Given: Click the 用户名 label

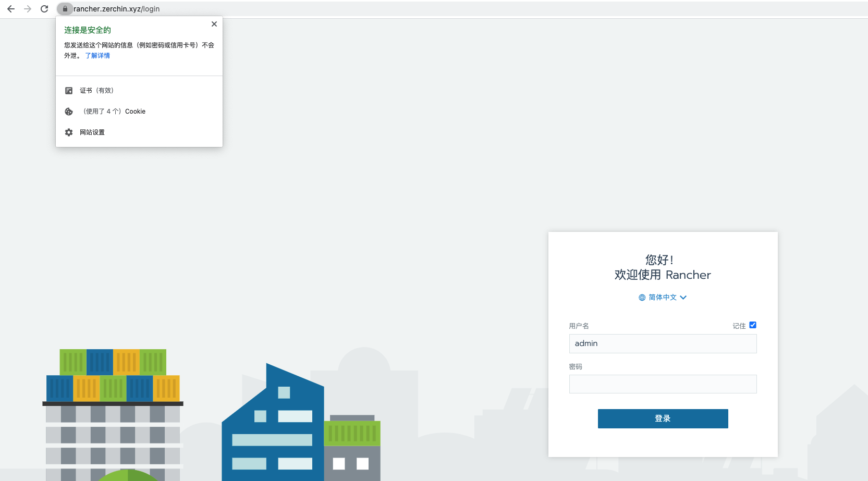Looking at the screenshot, I should (579, 326).
